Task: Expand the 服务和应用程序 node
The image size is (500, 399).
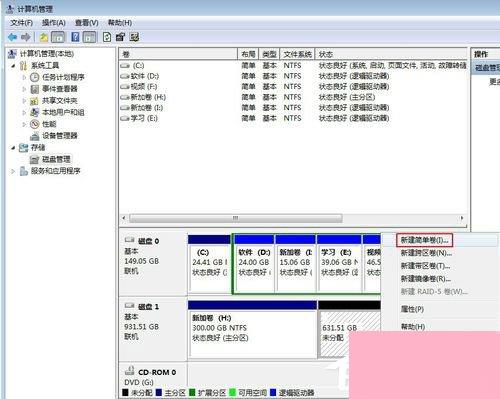Action: (x=13, y=171)
